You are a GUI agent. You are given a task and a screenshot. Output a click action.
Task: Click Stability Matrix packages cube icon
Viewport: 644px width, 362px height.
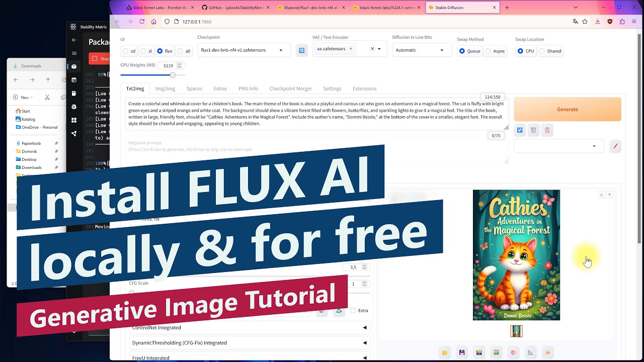(74, 66)
